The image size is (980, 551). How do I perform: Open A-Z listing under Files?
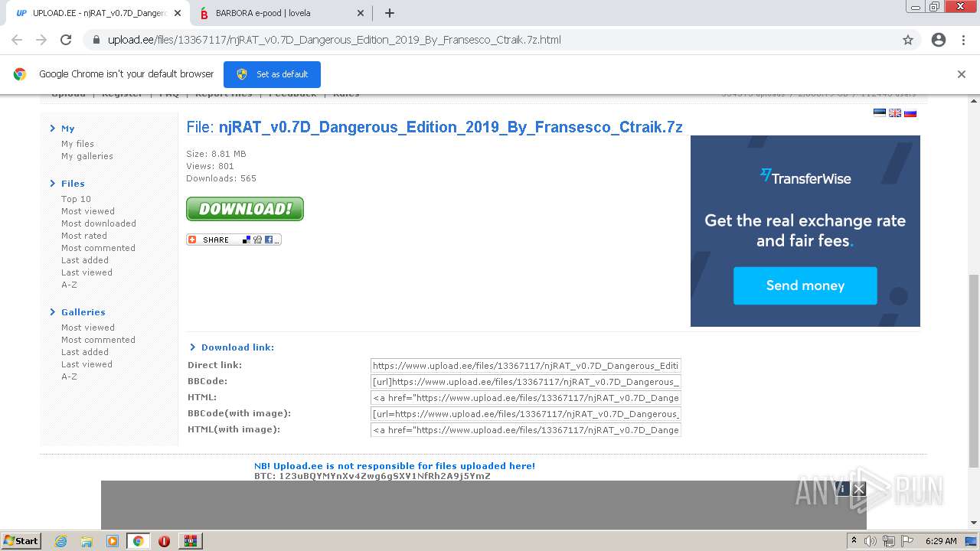click(x=69, y=285)
